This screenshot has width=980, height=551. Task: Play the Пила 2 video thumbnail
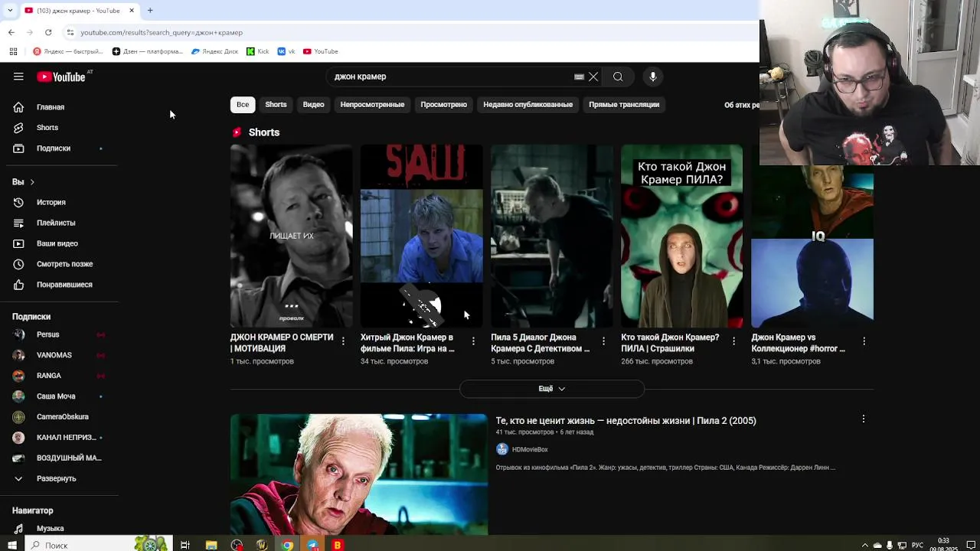[x=359, y=474]
